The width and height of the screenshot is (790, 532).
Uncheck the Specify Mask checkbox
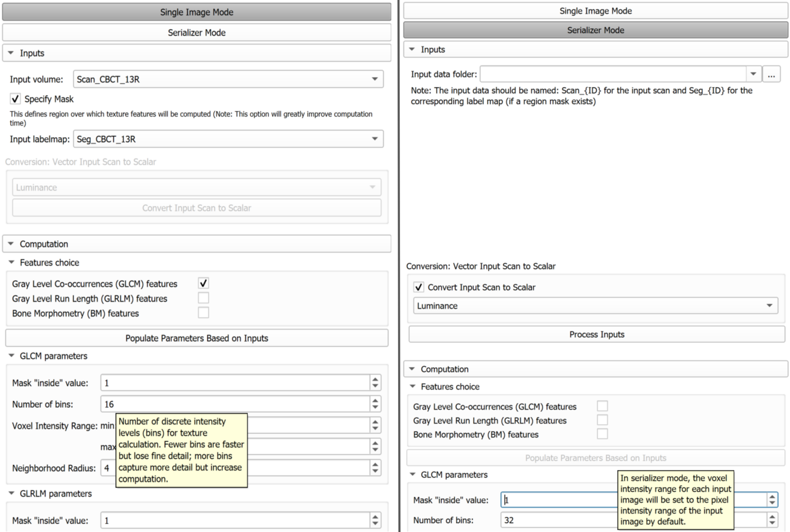(x=15, y=99)
